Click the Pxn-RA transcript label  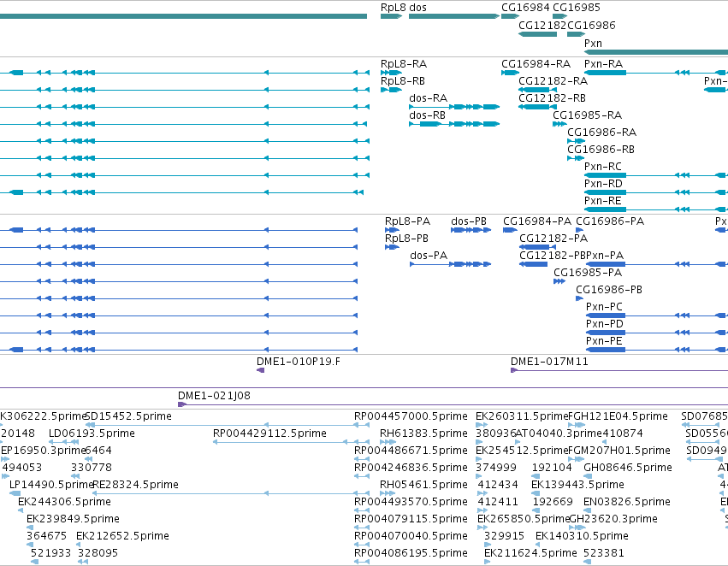(x=603, y=64)
